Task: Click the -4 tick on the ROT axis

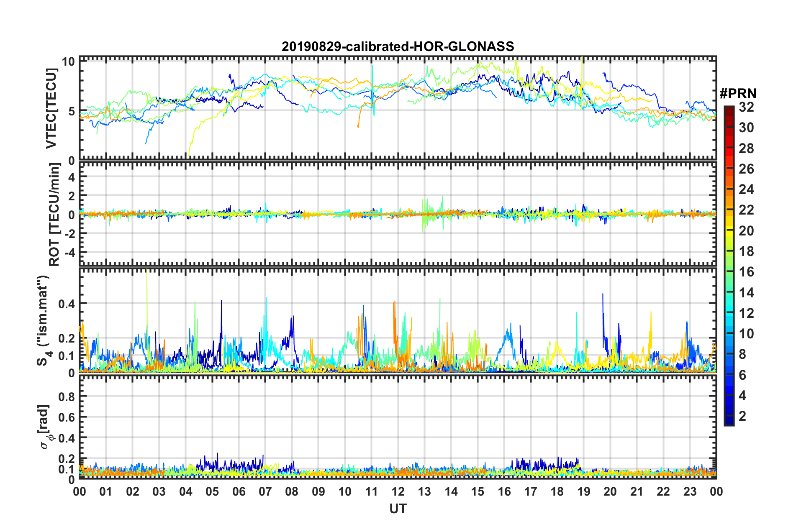Action: tap(69, 253)
